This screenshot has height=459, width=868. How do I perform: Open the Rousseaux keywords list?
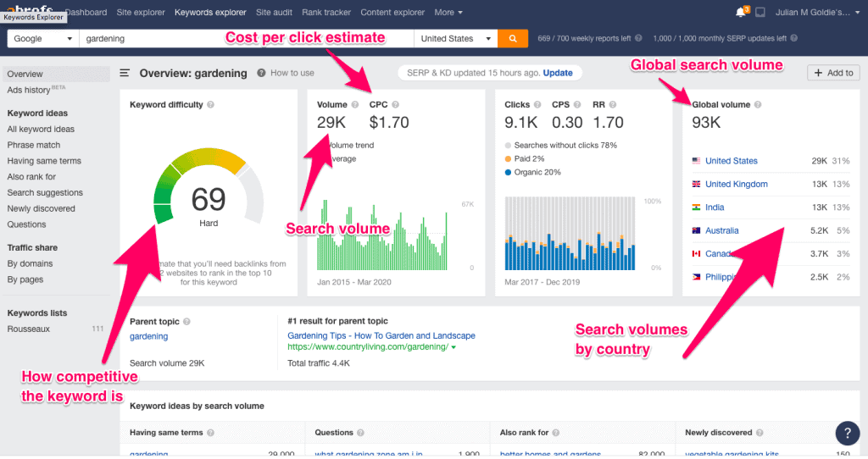[28, 329]
